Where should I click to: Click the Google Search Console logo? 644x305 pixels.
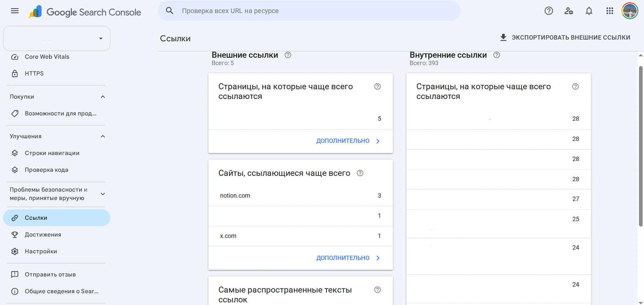(85, 12)
